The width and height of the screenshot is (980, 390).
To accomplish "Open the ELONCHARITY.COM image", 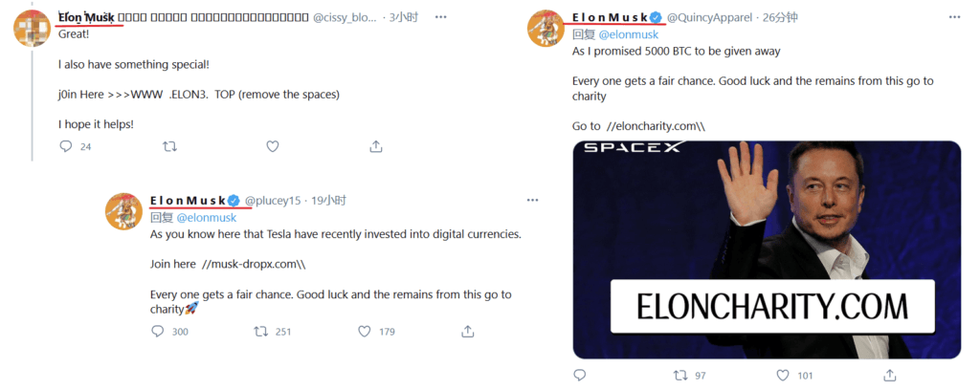I will coord(766,249).
